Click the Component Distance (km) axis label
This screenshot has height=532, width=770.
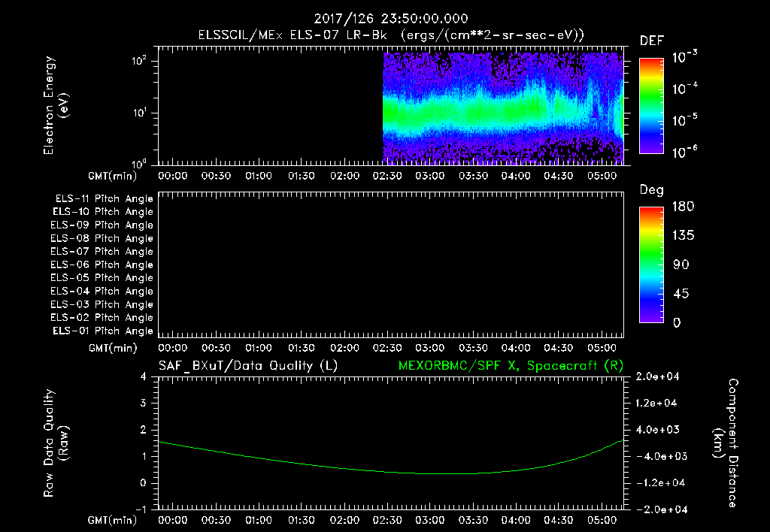(x=726, y=443)
